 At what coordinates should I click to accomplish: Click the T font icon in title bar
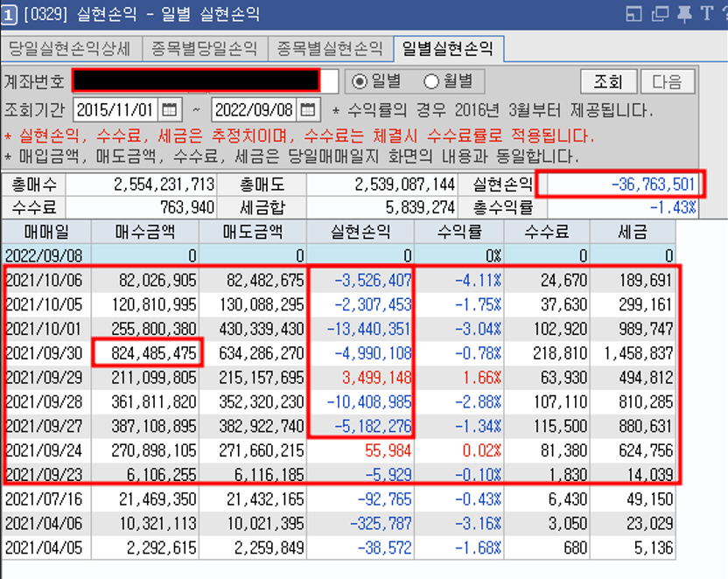pyautogui.click(x=707, y=13)
